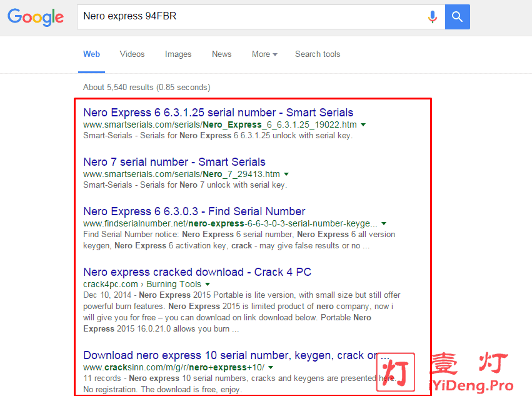Click the Google logo
This screenshot has height=396, width=532.
[36, 17]
